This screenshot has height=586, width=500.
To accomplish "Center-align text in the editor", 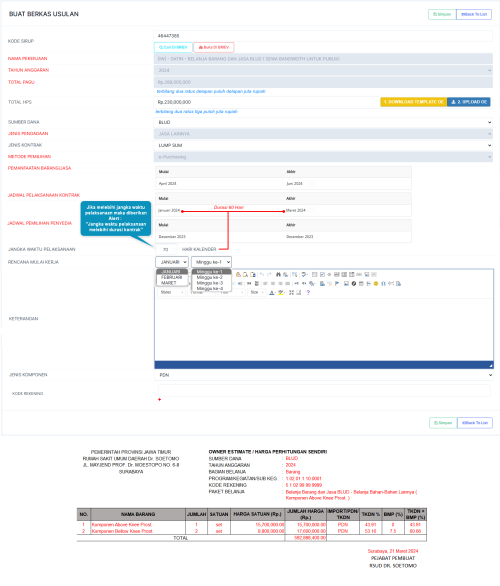I will pyautogui.click(x=273, y=283).
